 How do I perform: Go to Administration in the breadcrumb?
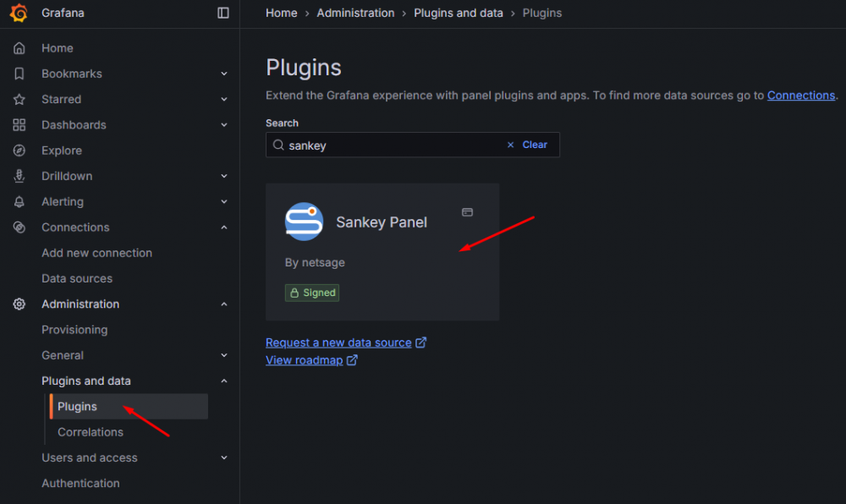355,13
